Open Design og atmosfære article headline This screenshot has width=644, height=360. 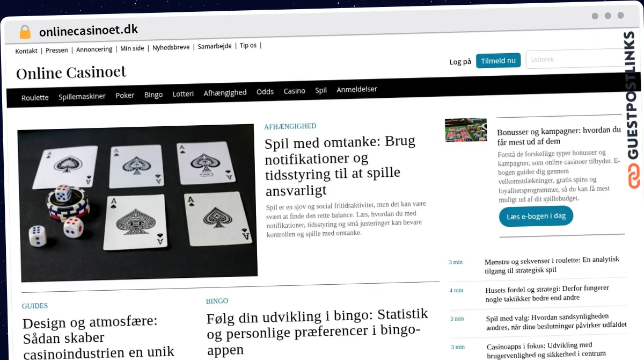(x=99, y=337)
